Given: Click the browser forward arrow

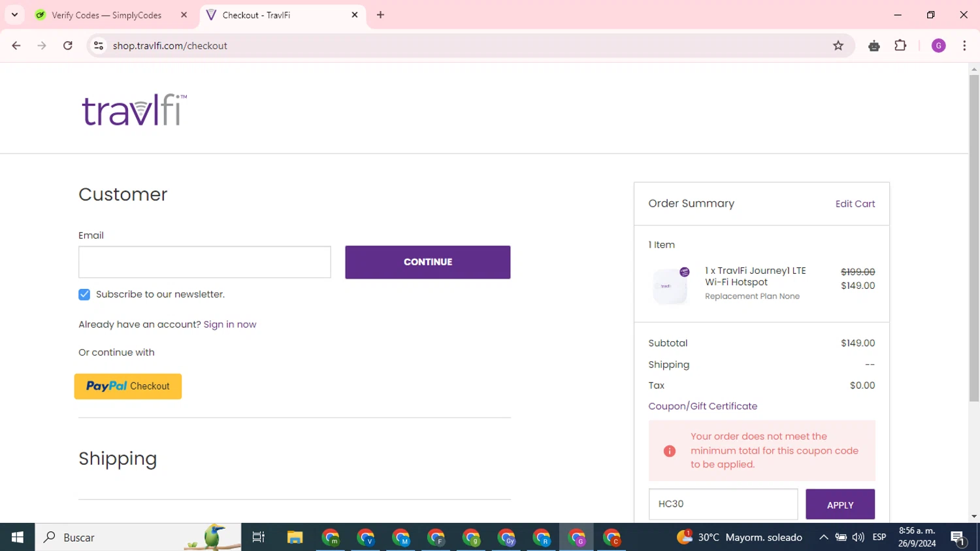Looking at the screenshot, I should 42,46.
